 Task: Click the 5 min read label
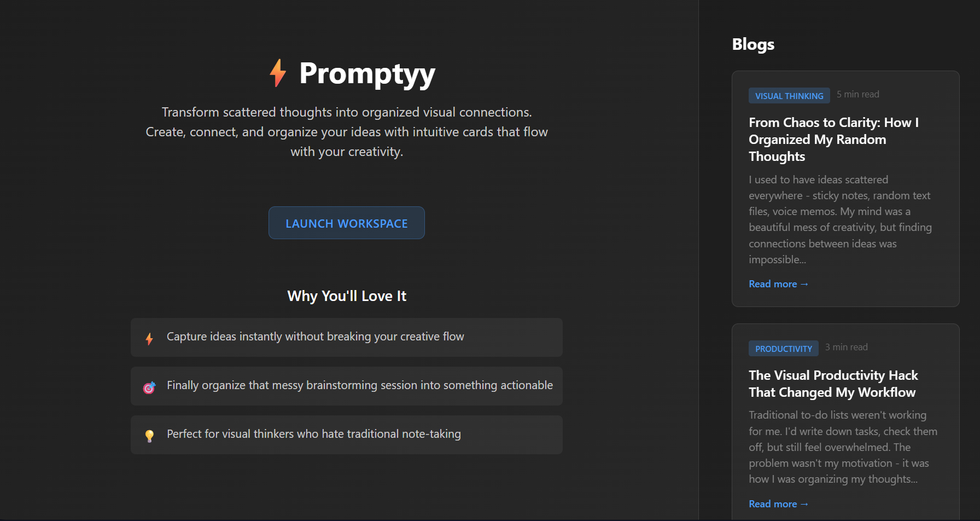[x=857, y=94]
